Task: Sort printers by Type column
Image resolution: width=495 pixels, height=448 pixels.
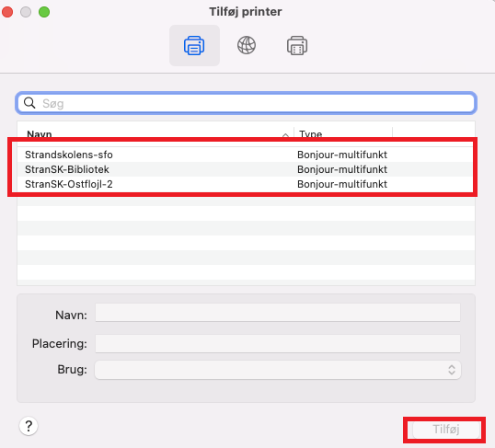Action: (311, 134)
